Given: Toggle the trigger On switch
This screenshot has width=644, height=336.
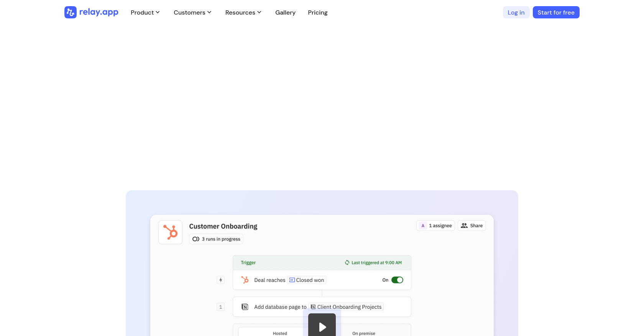Looking at the screenshot, I should point(397,280).
